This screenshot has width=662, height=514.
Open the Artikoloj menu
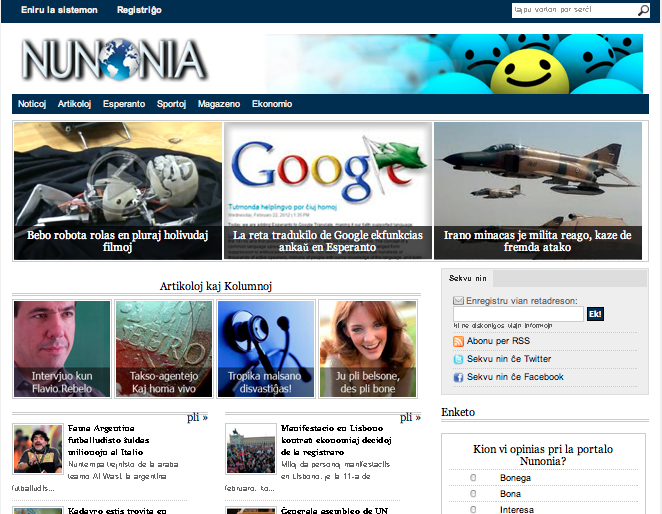[x=74, y=104]
